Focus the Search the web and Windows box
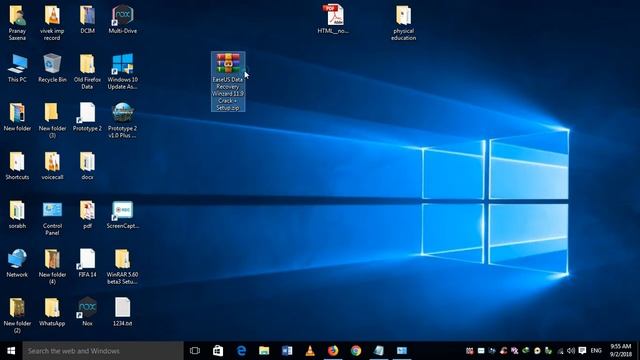 tap(103, 351)
